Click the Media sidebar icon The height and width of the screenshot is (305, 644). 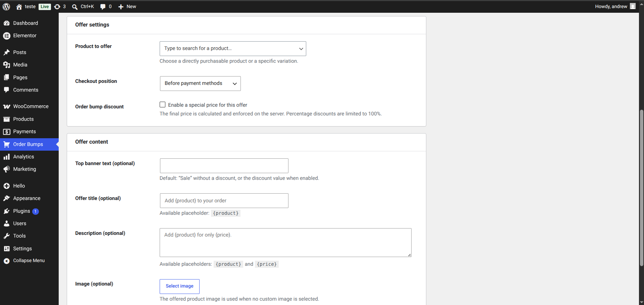6,65
